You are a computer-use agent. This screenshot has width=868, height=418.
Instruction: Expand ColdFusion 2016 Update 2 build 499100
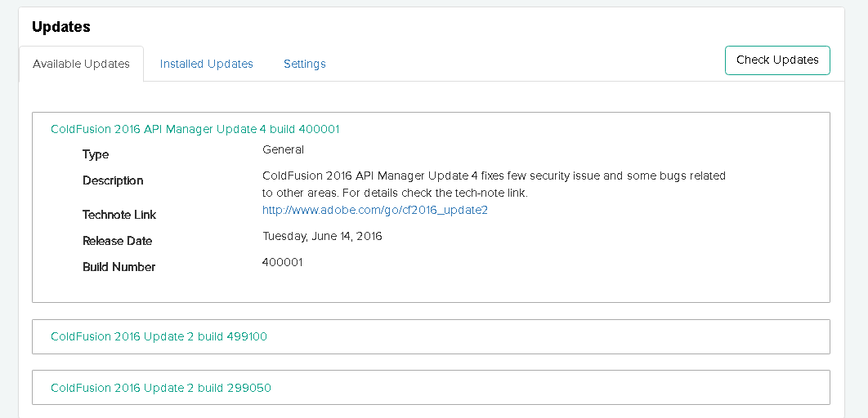(159, 336)
